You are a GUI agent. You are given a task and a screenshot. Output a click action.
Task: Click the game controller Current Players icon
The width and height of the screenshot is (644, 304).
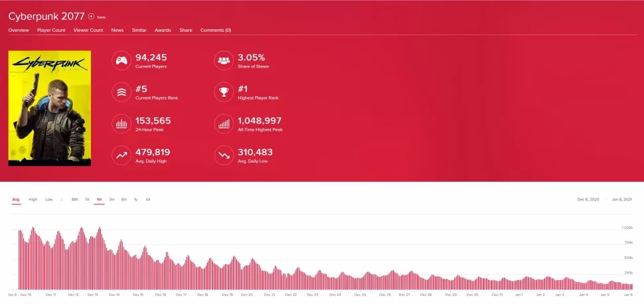pyautogui.click(x=121, y=60)
